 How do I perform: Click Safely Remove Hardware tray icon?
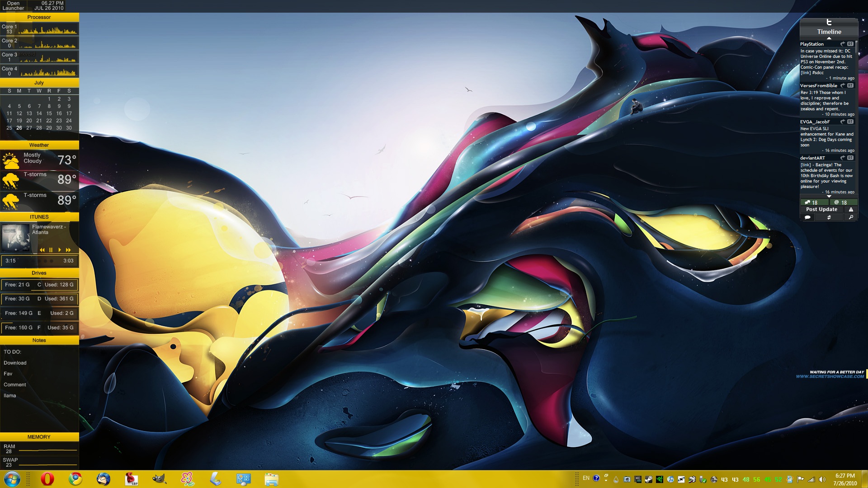tap(703, 479)
